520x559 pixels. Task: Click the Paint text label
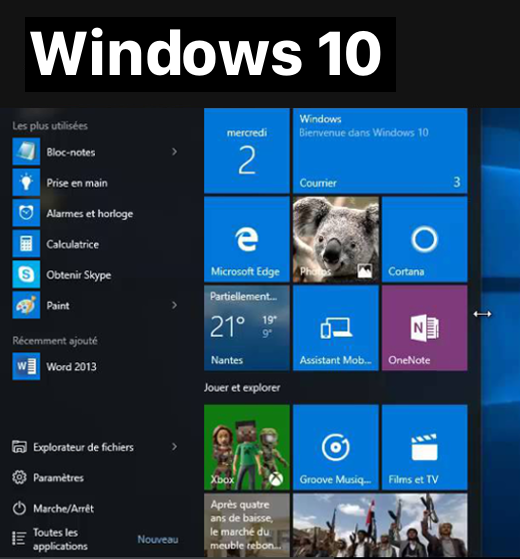58,306
